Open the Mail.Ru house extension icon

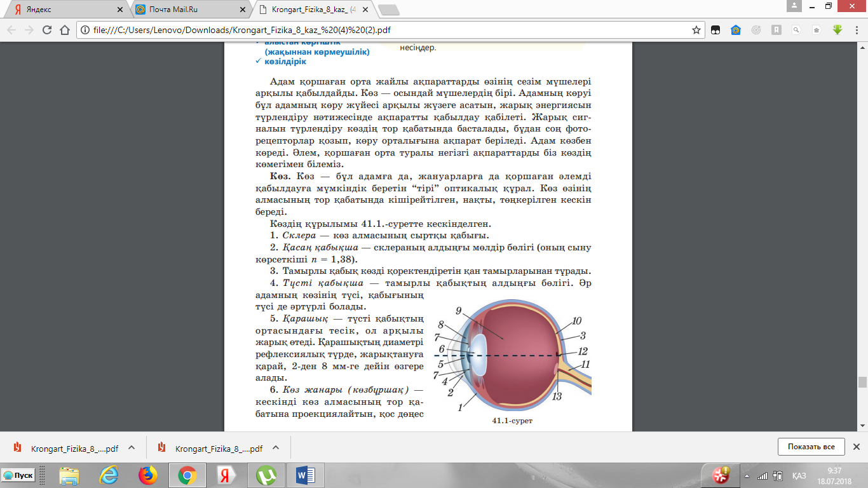tap(735, 30)
